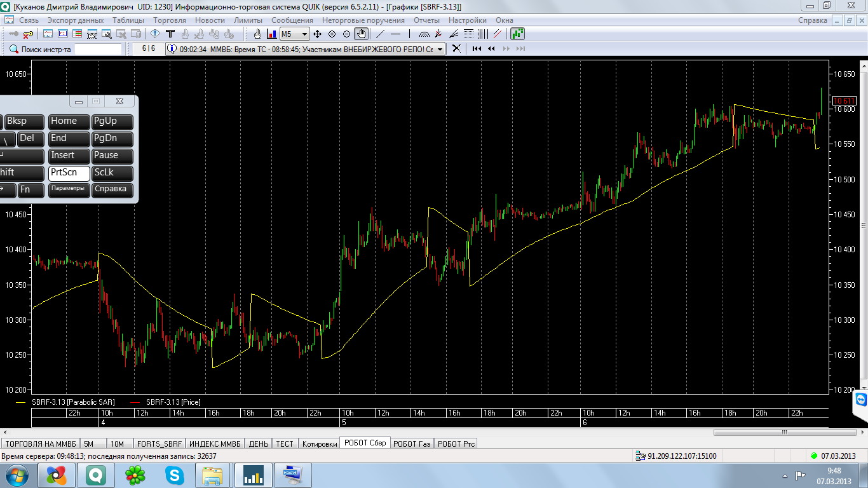Click the zoom in chart icon
The image size is (868, 488).
(x=332, y=34)
